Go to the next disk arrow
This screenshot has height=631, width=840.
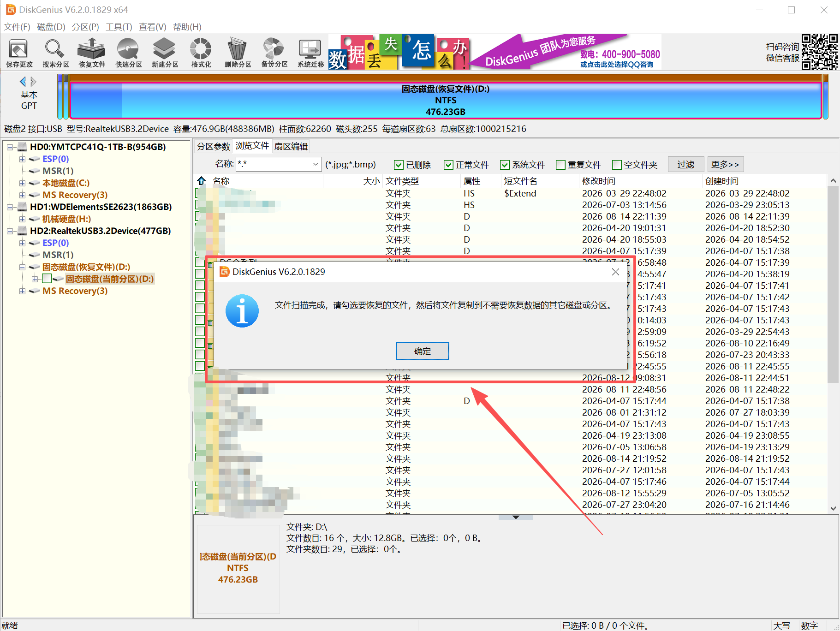[x=33, y=82]
